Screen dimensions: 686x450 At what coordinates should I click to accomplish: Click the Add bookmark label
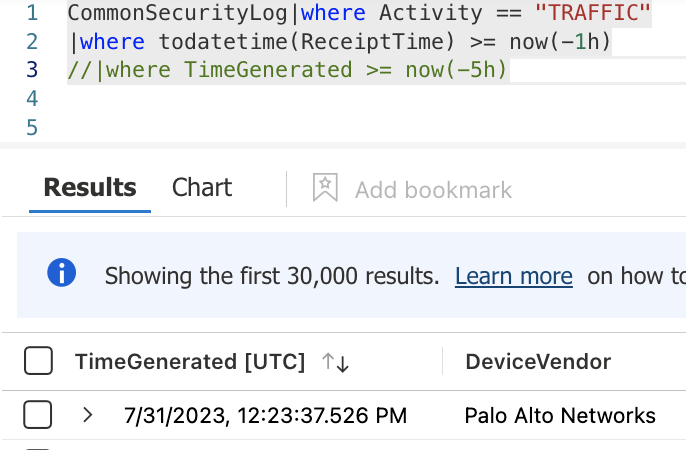click(x=433, y=190)
